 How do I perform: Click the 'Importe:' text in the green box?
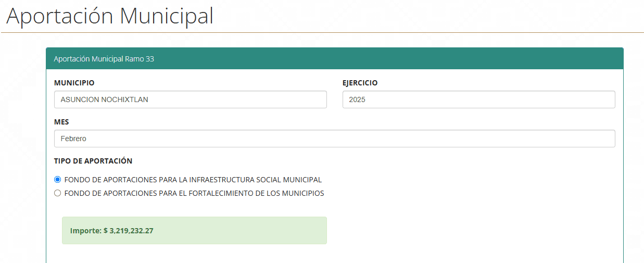click(85, 231)
